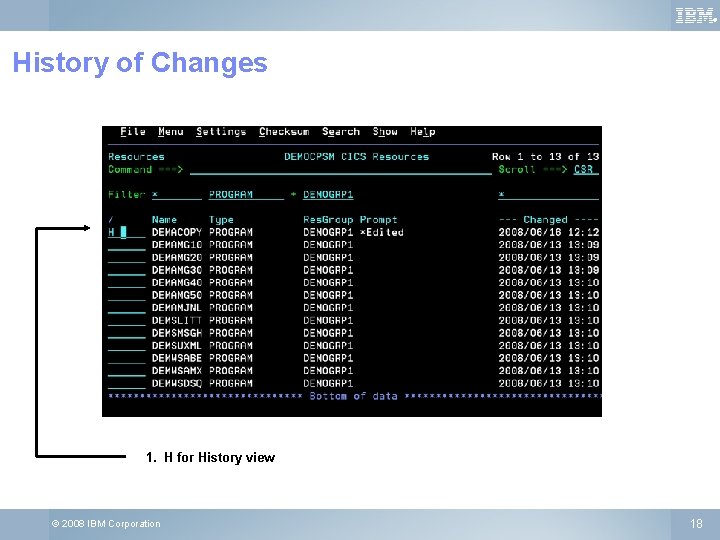Screen dimensions: 720x540
Task: Click line command field for DEMSLITT
Action: [x=126, y=321]
